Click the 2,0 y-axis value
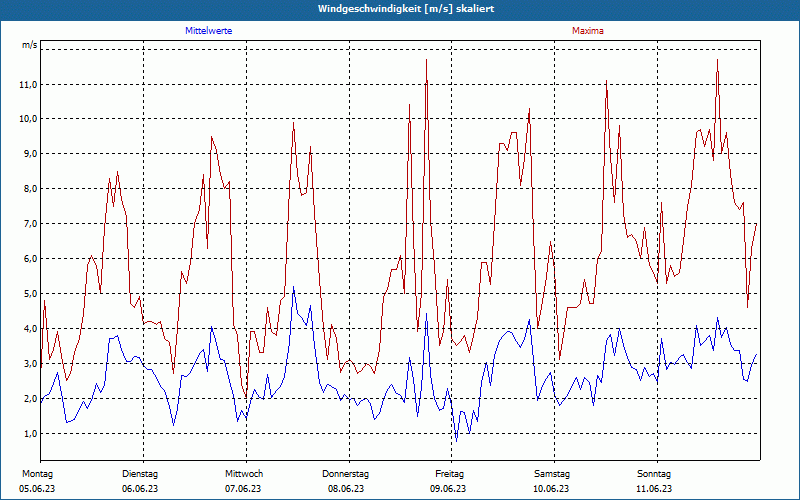The image size is (800, 500). 30,398
